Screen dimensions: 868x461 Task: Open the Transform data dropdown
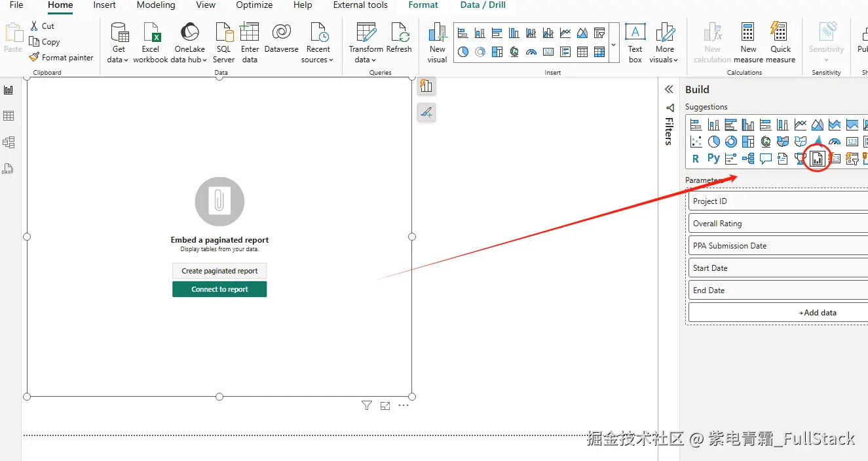(x=366, y=43)
